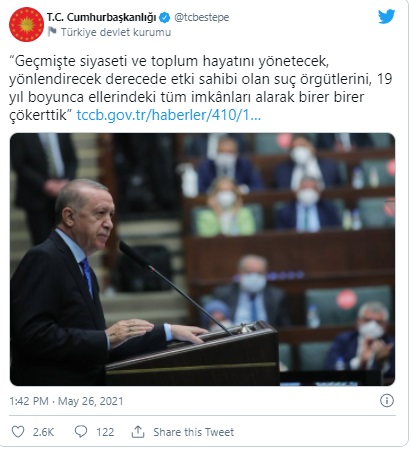The image size is (411, 449).
Task: Click the T.C. Cumhurbaşkanlığı account name
Action: (x=101, y=17)
